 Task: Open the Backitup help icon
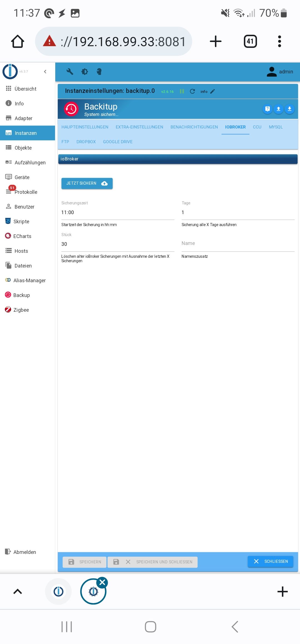point(267,109)
